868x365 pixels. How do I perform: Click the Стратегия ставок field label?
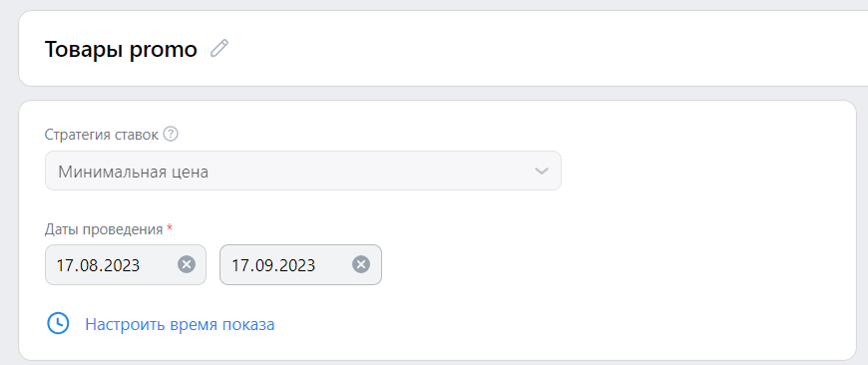(x=102, y=135)
